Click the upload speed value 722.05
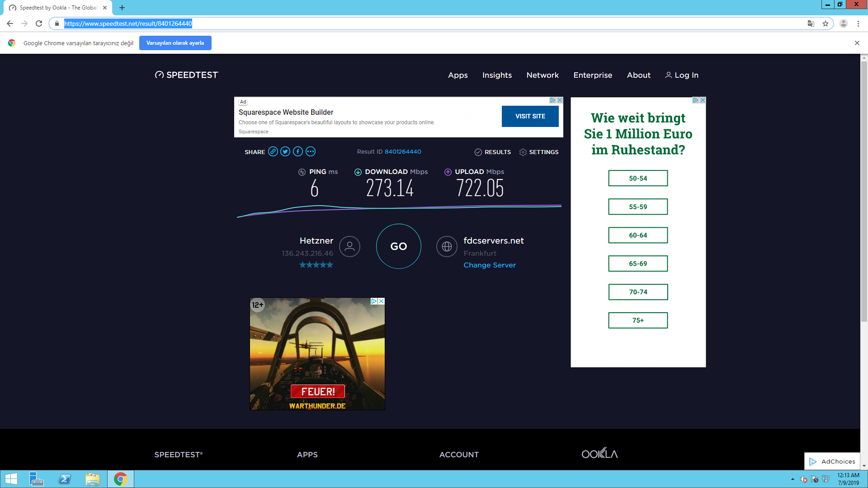The image size is (868, 488). (480, 188)
